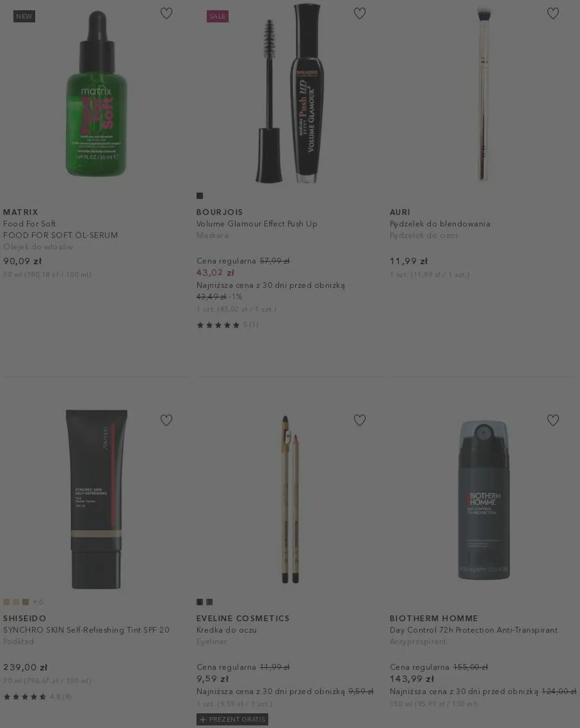Choose the first beige shade of the Shiseido tint
Viewport: 580px width, 728px height.
click(6, 602)
